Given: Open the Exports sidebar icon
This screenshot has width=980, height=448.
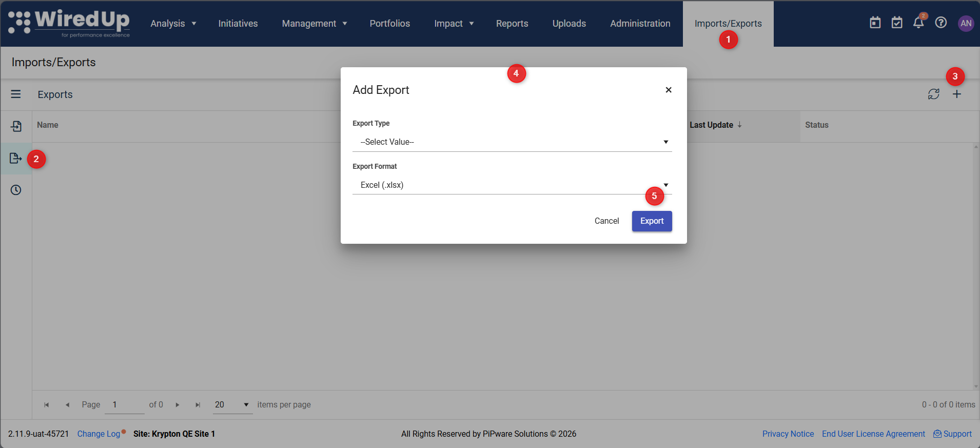Looking at the screenshot, I should pos(16,158).
